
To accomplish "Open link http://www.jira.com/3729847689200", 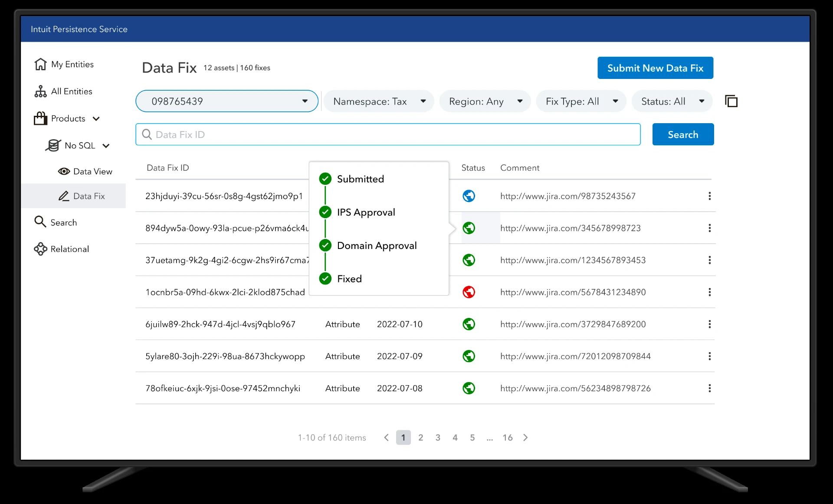I will coord(573,324).
